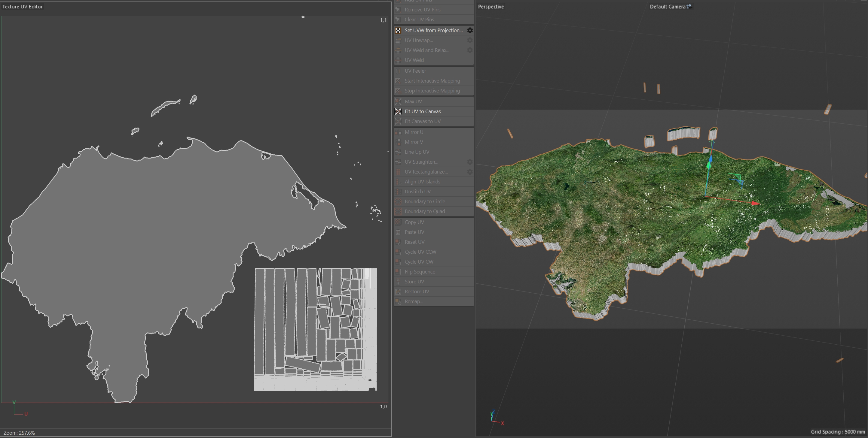Click the Set UVW from Projection checkerboard icon
This screenshot has width=868, height=438.
point(398,30)
